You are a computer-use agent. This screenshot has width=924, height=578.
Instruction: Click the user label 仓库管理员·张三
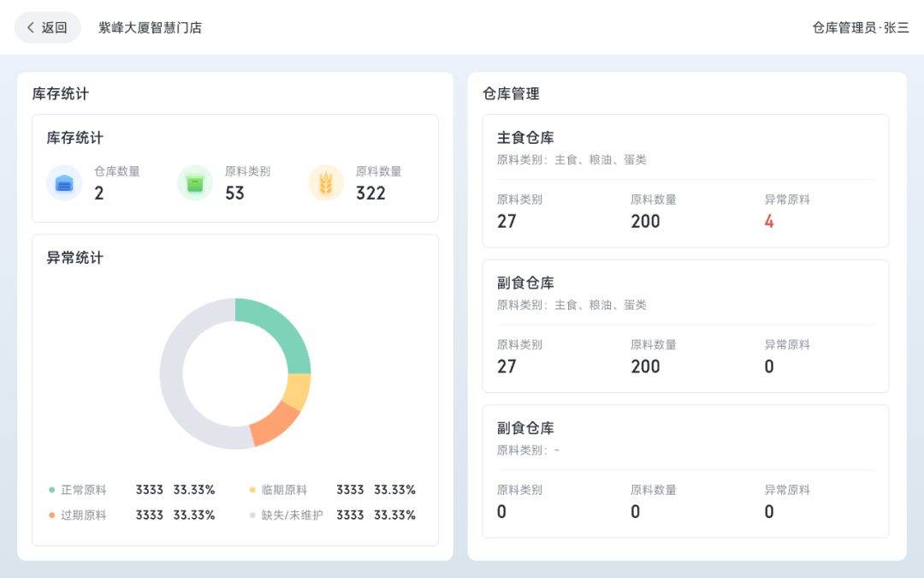tap(860, 27)
